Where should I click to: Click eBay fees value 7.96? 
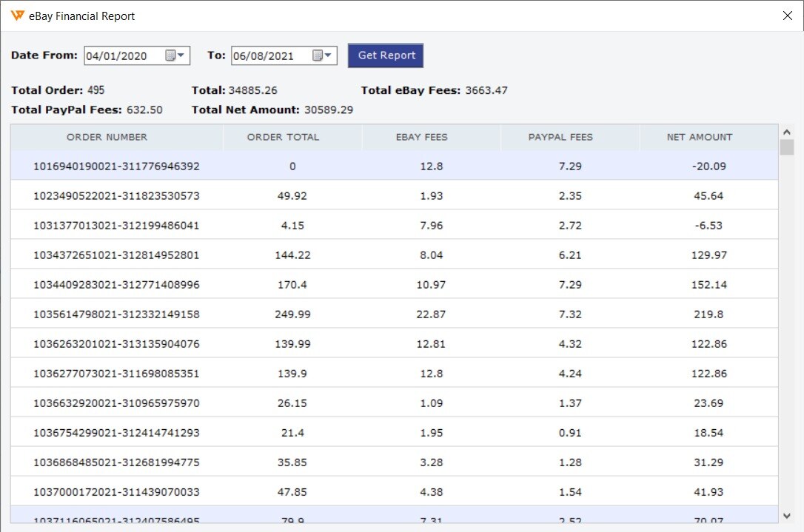(431, 226)
